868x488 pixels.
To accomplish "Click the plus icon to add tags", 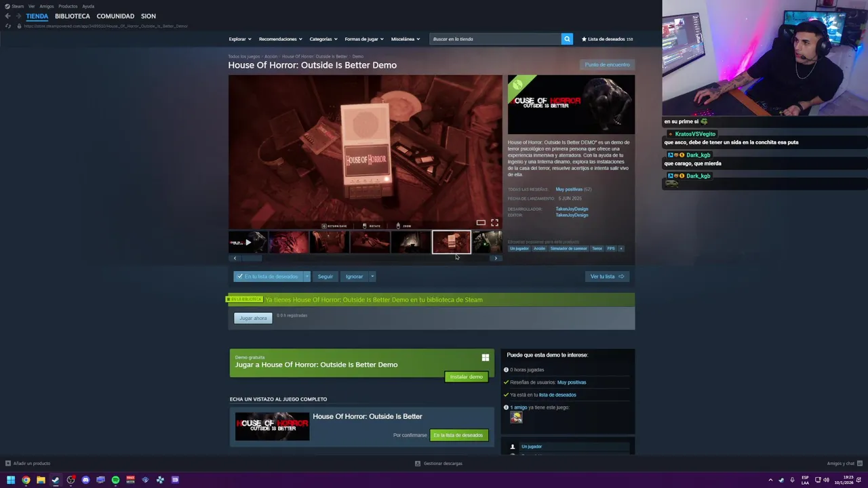I will 620,248.
